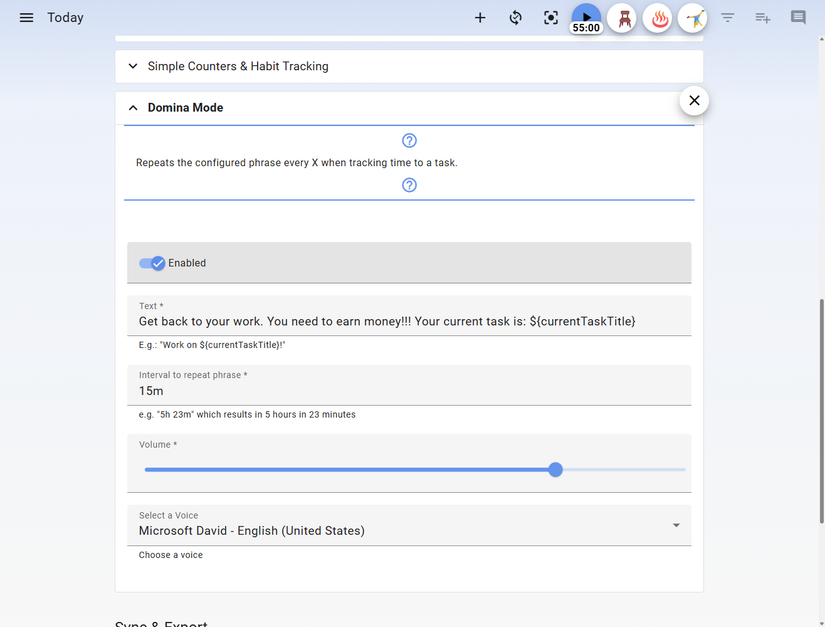Disable the Enabled toggle in Domina Mode
This screenshot has height=627, width=825.
pos(152,262)
